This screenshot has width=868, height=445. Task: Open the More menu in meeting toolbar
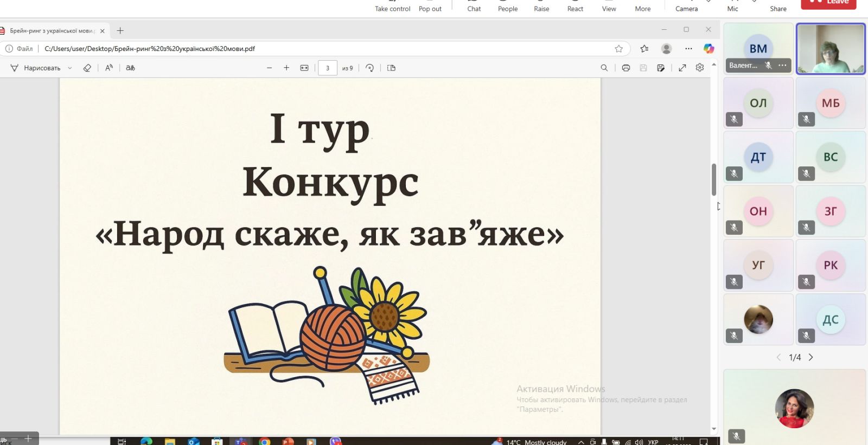(x=643, y=6)
